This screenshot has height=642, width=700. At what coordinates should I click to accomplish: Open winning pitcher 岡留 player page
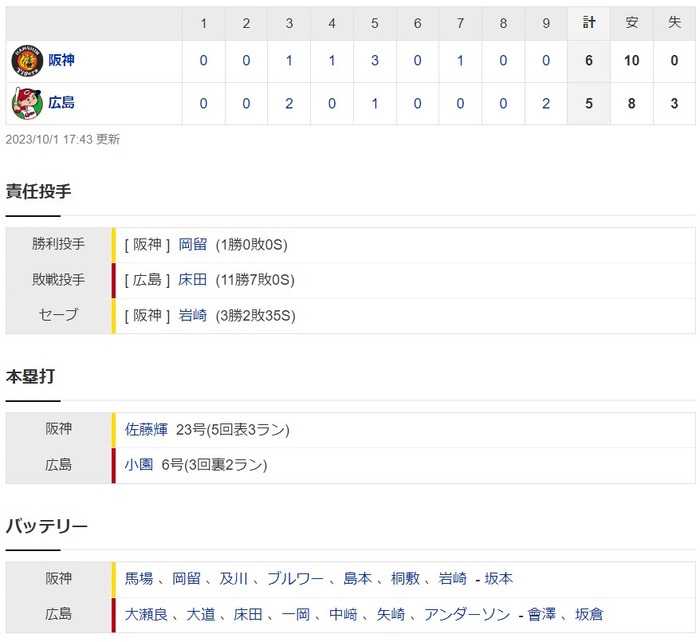[192, 244]
